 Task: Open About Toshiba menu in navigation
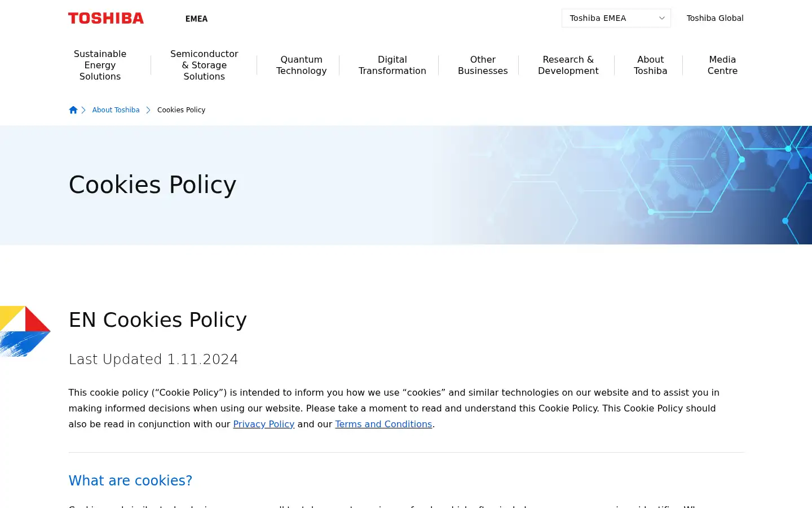click(650, 65)
